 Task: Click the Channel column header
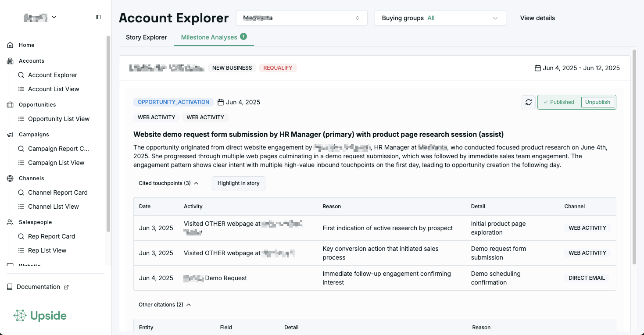(575, 207)
